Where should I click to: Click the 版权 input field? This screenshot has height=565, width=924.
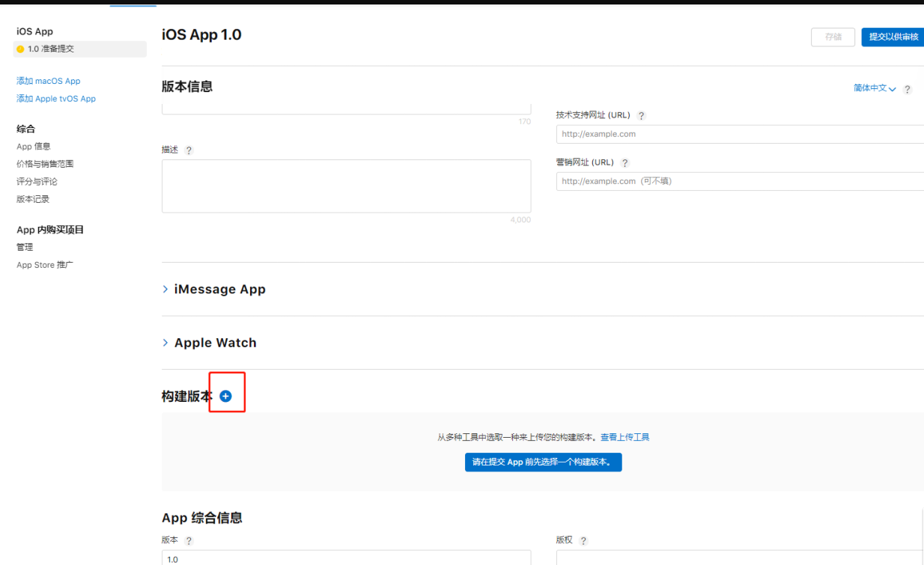point(740,558)
